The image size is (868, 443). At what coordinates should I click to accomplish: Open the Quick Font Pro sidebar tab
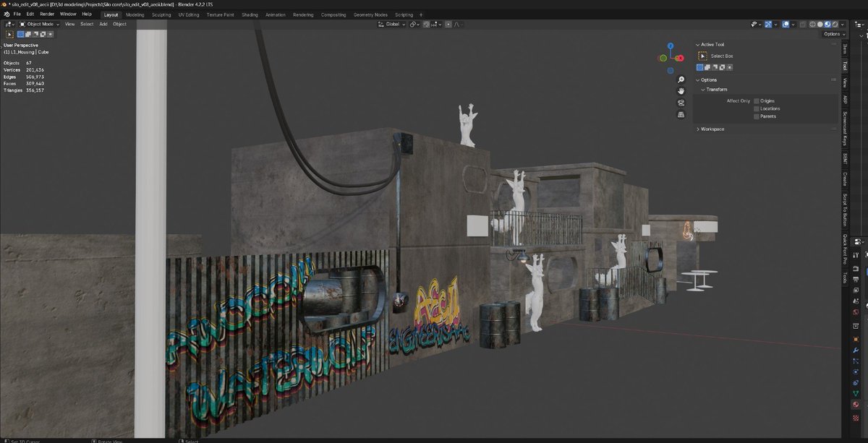click(844, 249)
